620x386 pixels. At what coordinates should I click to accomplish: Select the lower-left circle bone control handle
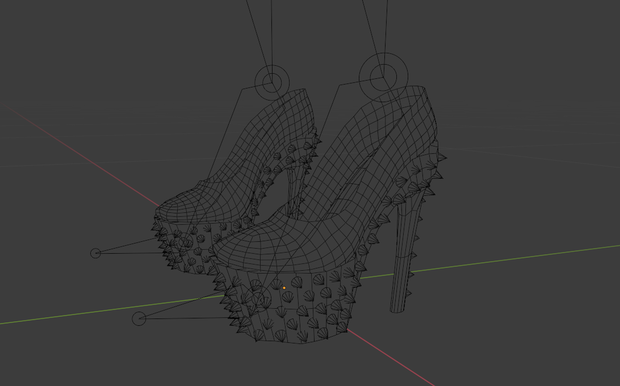[139, 318]
